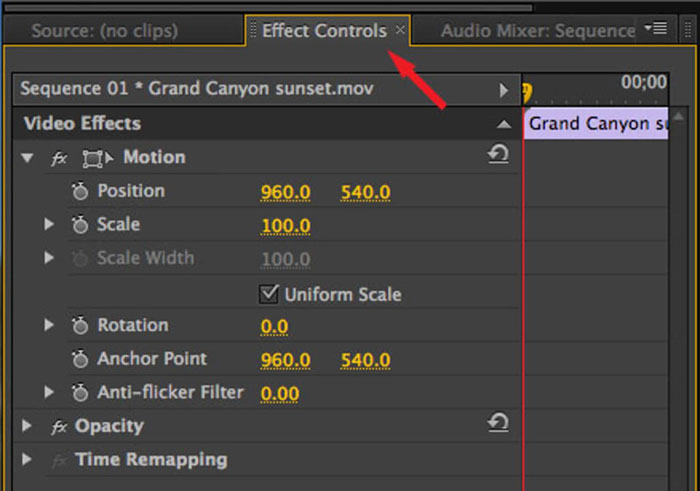Toggle Anti-flicker Filter stopwatch icon
The width and height of the screenshot is (700, 491).
[x=80, y=393]
